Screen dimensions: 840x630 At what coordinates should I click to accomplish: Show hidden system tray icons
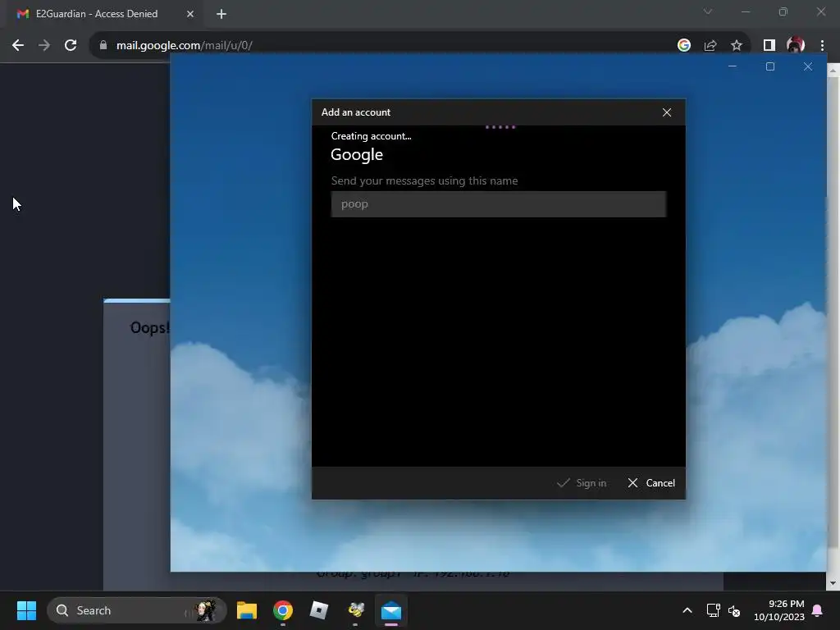pyautogui.click(x=687, y=610)
